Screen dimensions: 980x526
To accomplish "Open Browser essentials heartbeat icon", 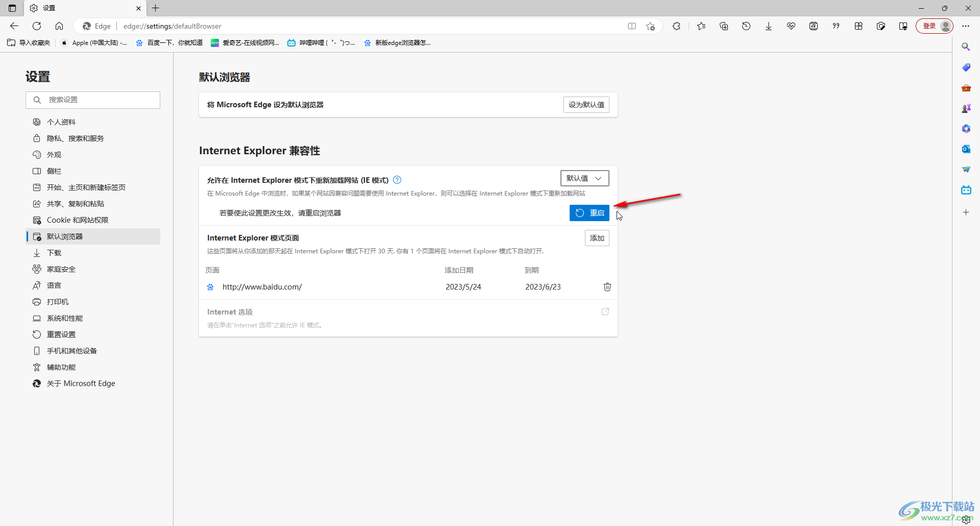I will [791, 26].
